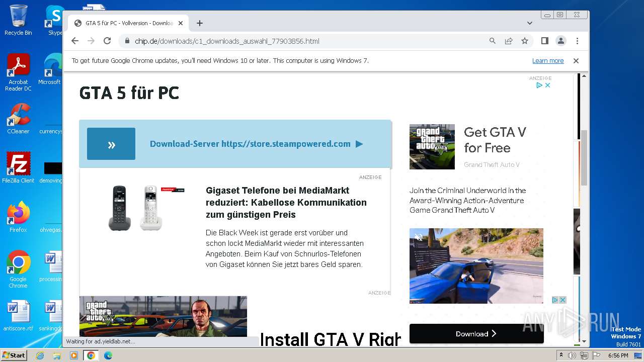Image resolution: width=644 pixels, height=362 pixels.
Task: Open Windows Explorer folder on taskbar
Action: (x=57, y=355)
